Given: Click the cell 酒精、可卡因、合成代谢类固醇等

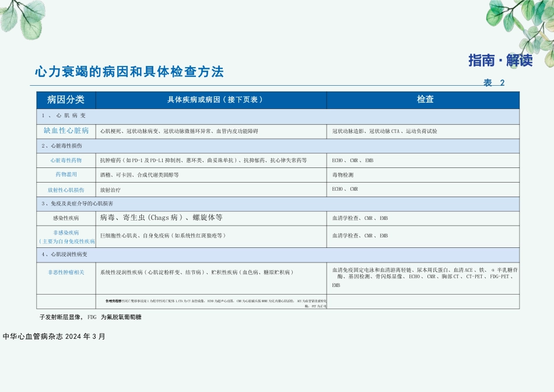Looking at the screenshot, I should point(211,175).
